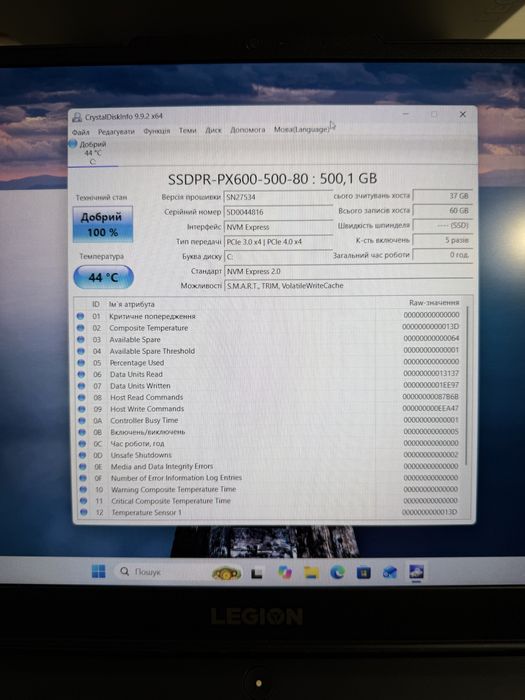Open Copilot from the taskbar
Screen dimensions: 525x700
pyautogui.click(x=284, y=572)
